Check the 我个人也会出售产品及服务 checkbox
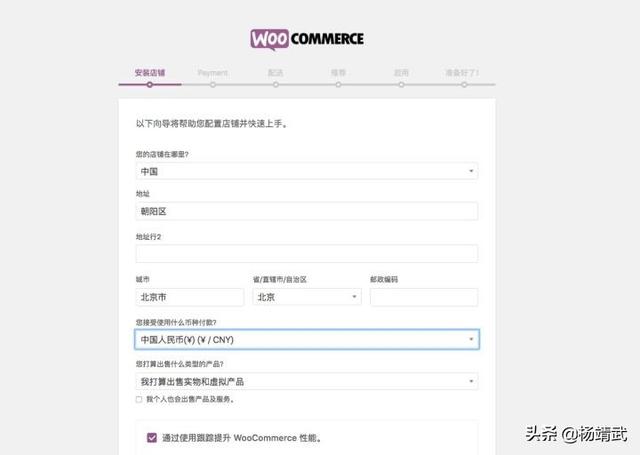This screenshot has height=455, width=640. pos(139,400)
